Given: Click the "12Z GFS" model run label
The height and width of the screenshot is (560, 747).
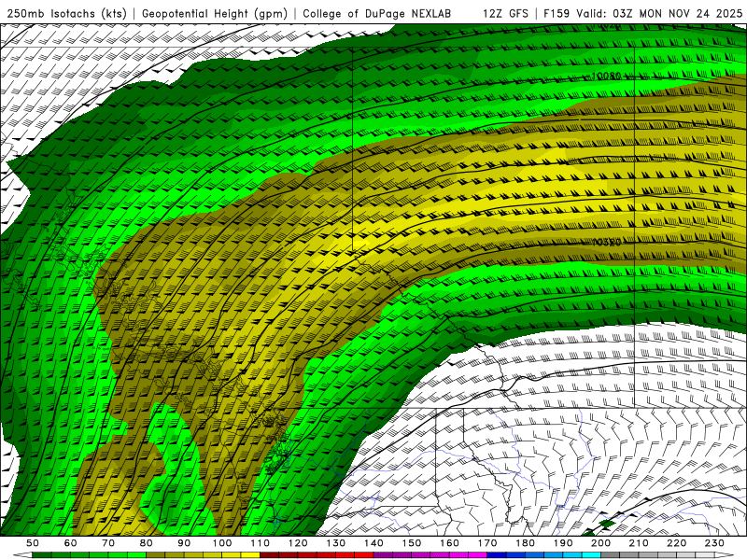Looking at the screenshot, I should point(505,13).
